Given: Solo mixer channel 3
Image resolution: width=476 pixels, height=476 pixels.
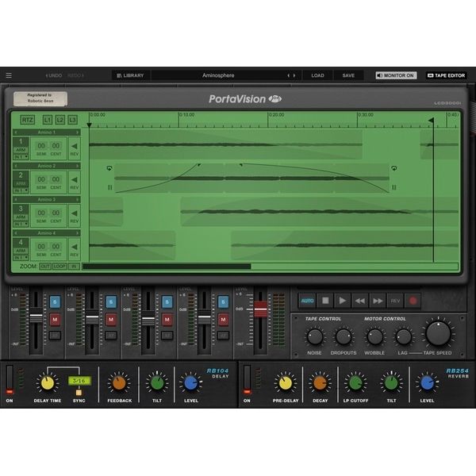Looking at the screenshot, I should point(167,302).
